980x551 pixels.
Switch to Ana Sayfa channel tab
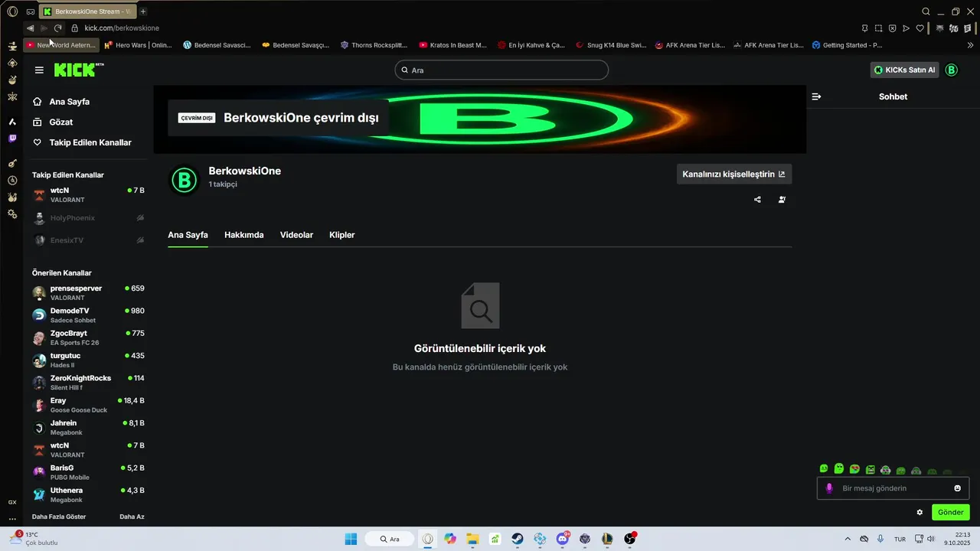(x=188, y=235)
